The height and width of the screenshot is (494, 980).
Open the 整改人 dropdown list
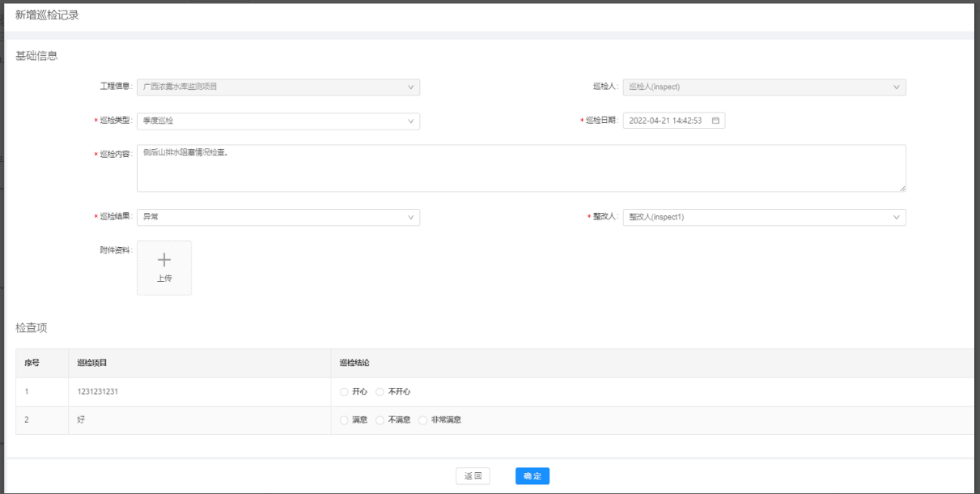point(763,217)
